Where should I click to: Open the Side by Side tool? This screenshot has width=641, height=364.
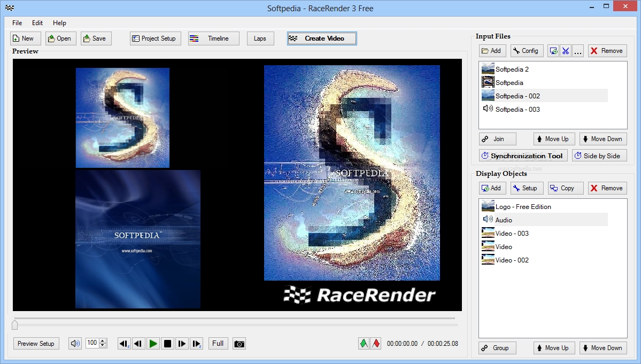[x=599, y=156]
